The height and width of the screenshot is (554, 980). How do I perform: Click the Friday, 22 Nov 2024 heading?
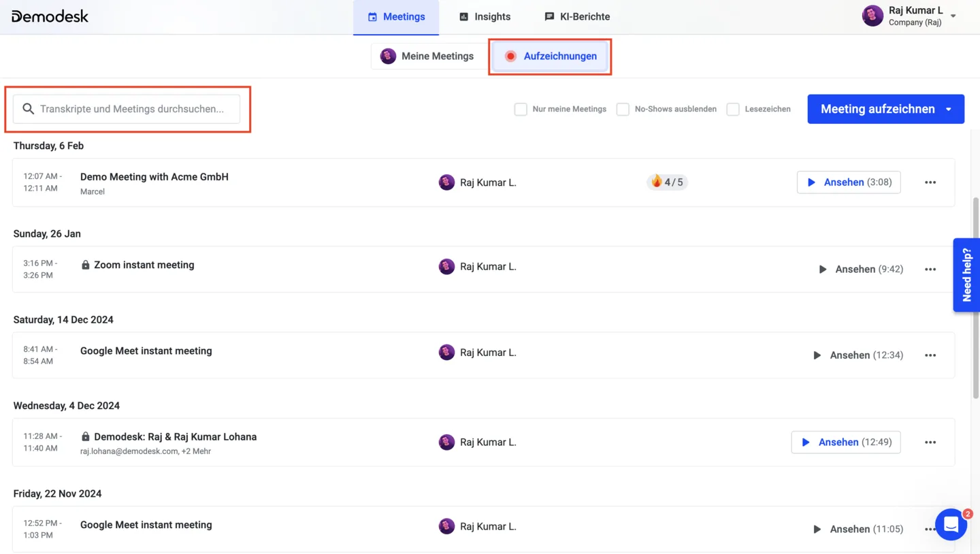57,493
